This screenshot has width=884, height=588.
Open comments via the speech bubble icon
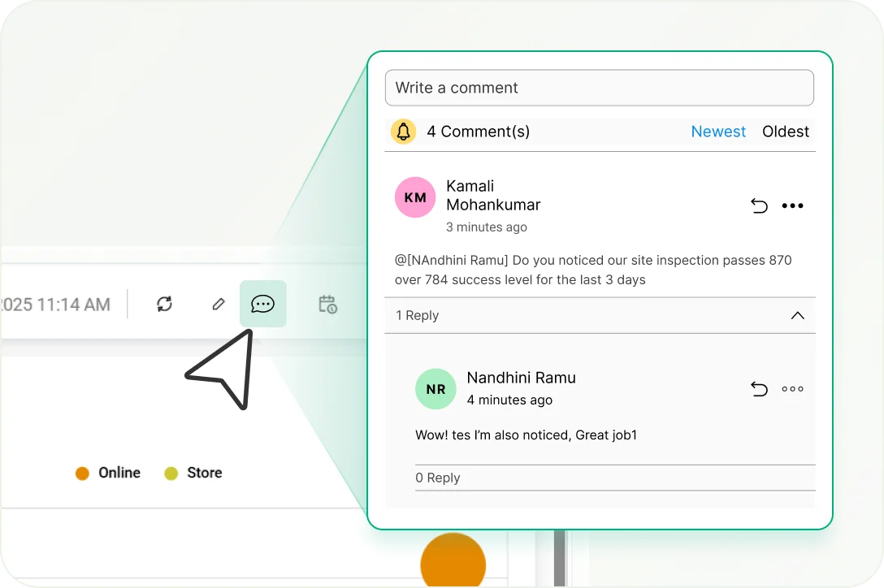[262, 304]
